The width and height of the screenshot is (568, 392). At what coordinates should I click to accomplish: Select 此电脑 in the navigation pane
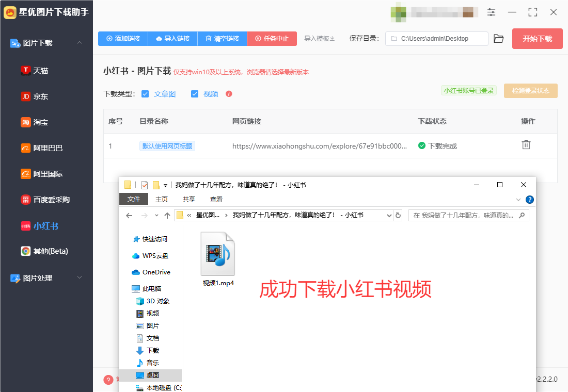(147, 288)
